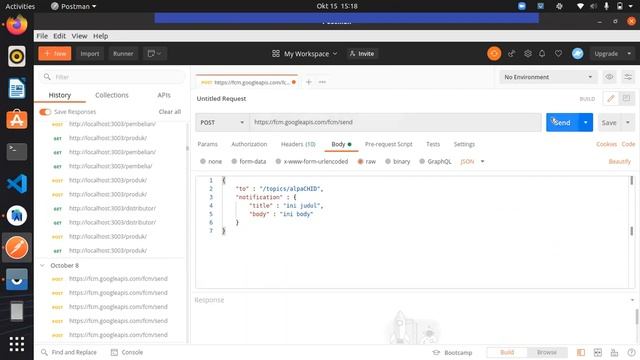
Task: Click the sidebar Filter search field
Action: pos(112,77)
